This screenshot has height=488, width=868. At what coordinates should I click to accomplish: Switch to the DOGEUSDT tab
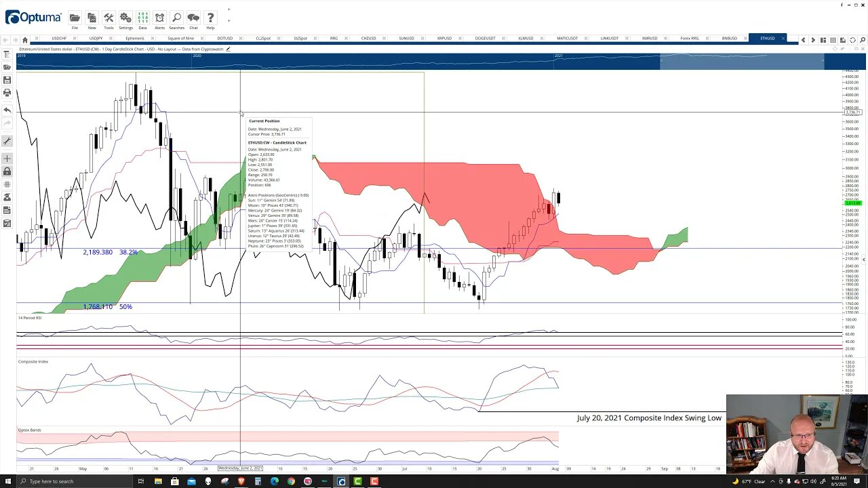pyautogui.click(x=486, y=39)
